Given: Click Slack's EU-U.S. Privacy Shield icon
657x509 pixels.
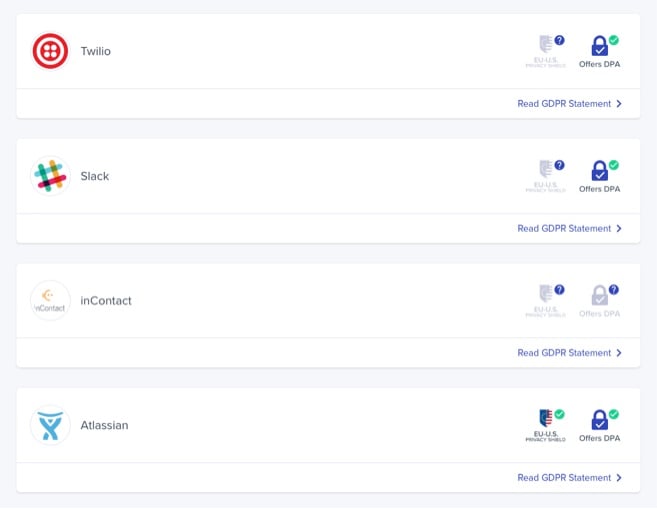Looking at the screenshot, I should click(x=546, y=171).
